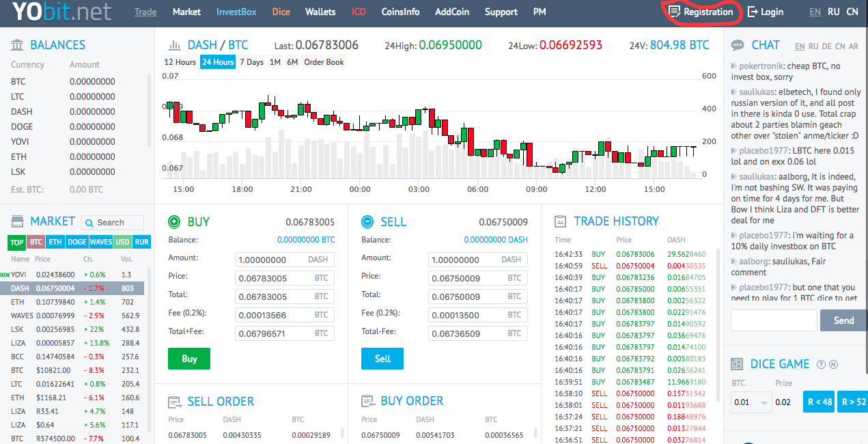
Task: Send the chat message
Action: pos(843,320)
